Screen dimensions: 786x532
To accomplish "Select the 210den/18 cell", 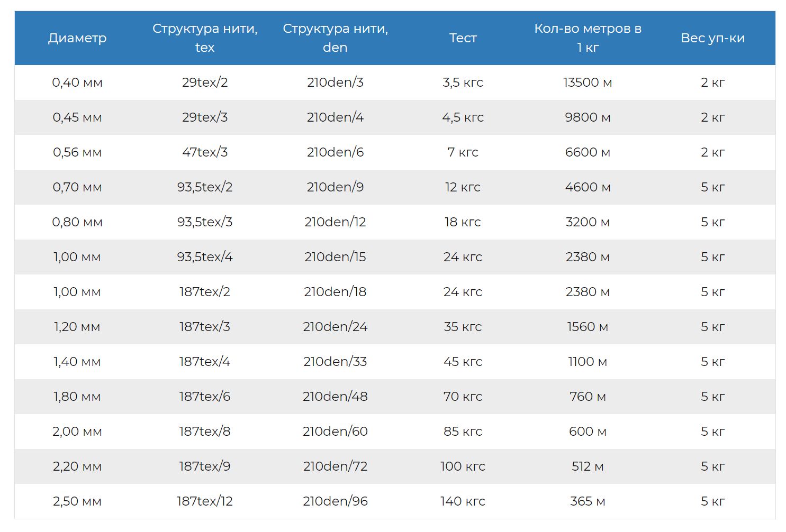I will (x=335, y=292).
